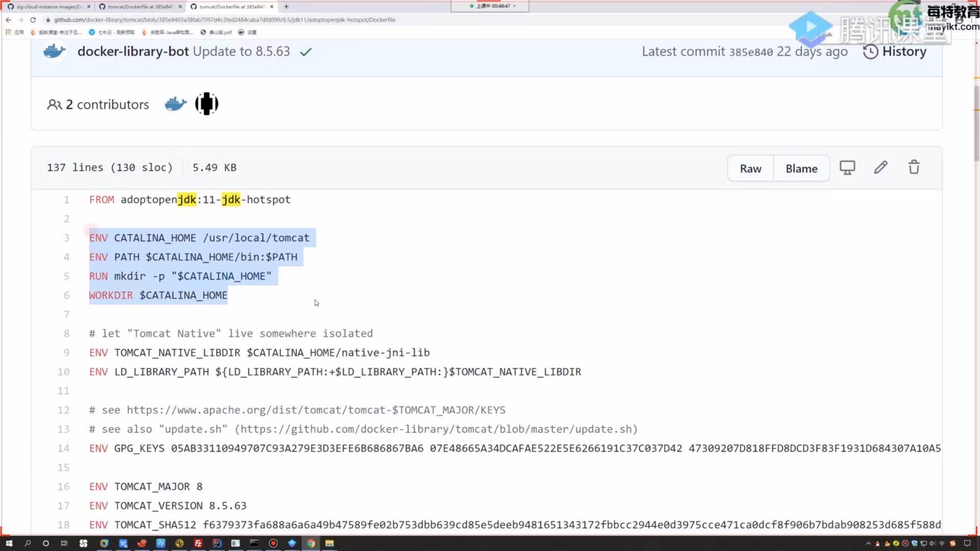Reload the page with the refresh icon
The height and width of the screenshot is (551, 980).
[33, 20]
